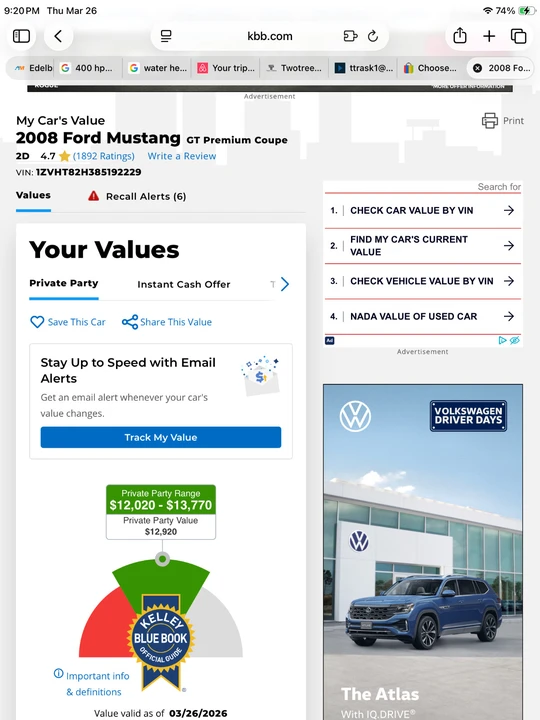Image resolution: width=540 pixels, height=720 pixels.
Task: Go back with the browser back arrow
Action: pos(58,36)
